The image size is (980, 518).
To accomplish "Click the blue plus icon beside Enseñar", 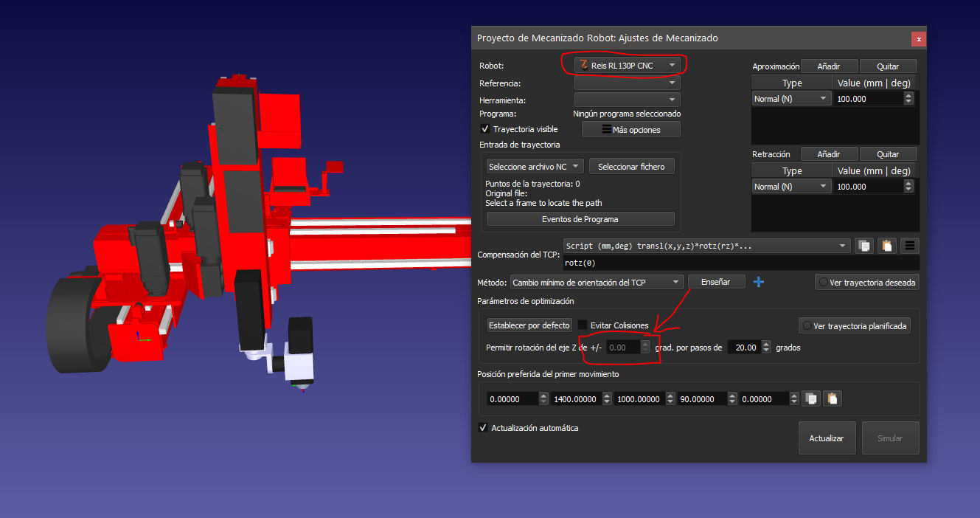I will click(x=759, y=282).
